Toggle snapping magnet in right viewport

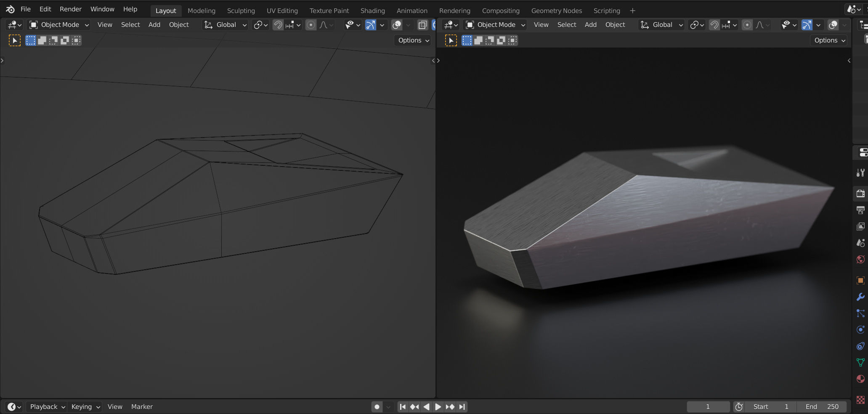[714, 25]
